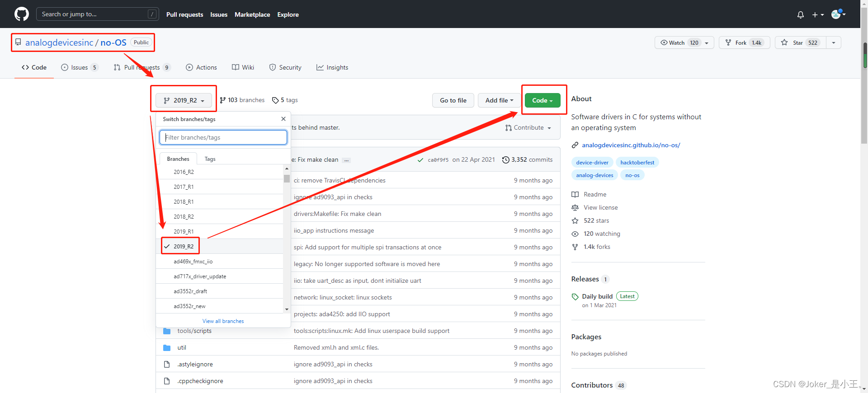
Task: Open the Issues tab
Action: point(80,67)
